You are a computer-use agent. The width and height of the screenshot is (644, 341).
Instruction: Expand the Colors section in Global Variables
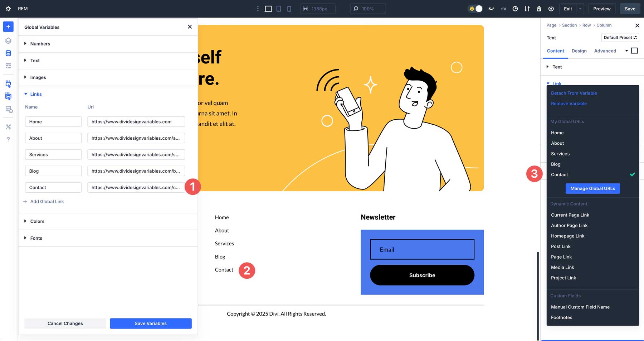[x=37, y=221]
